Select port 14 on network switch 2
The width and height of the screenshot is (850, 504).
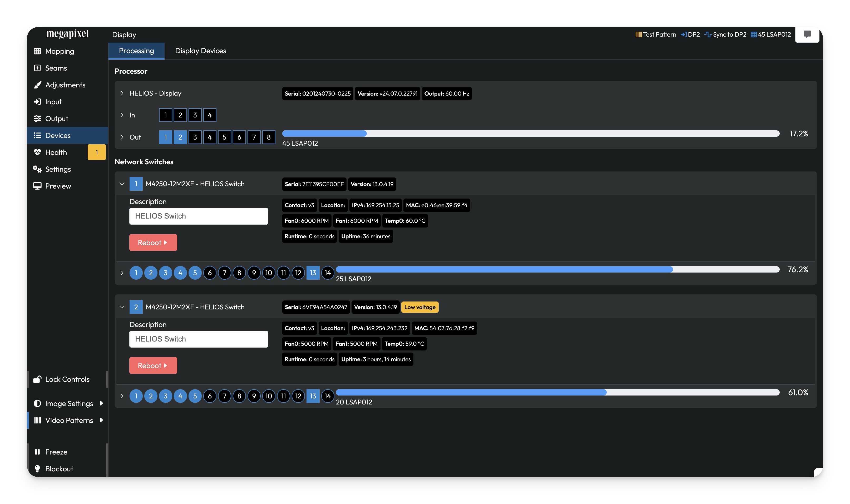pos(327,396)
